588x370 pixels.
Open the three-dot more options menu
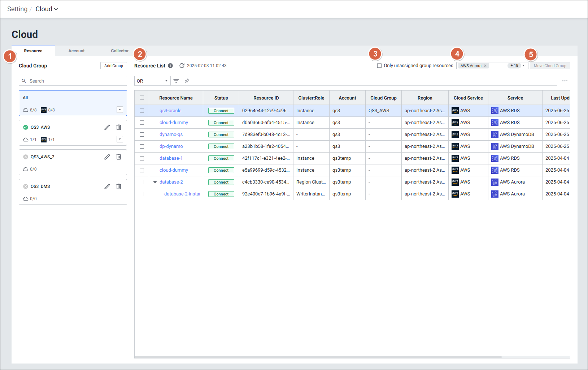[x=565, y=81]
